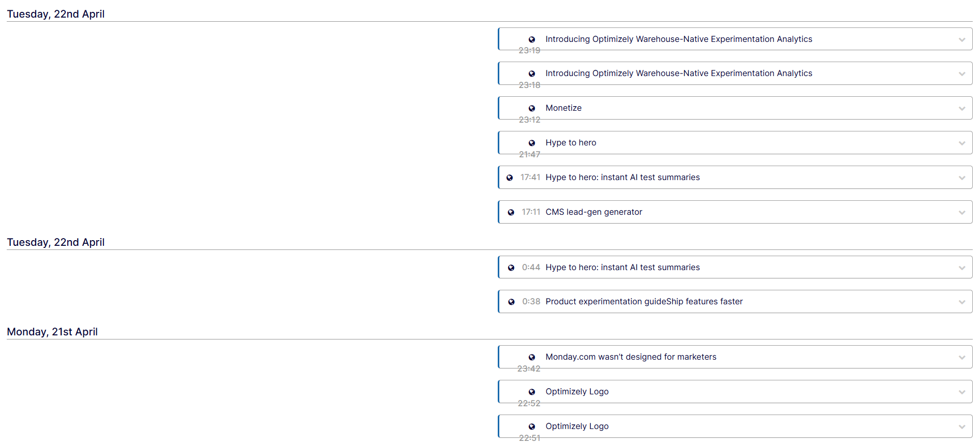The image size is (980, 443).
Task: Click the '23:42' timestamp
Action: click(529, 369)
